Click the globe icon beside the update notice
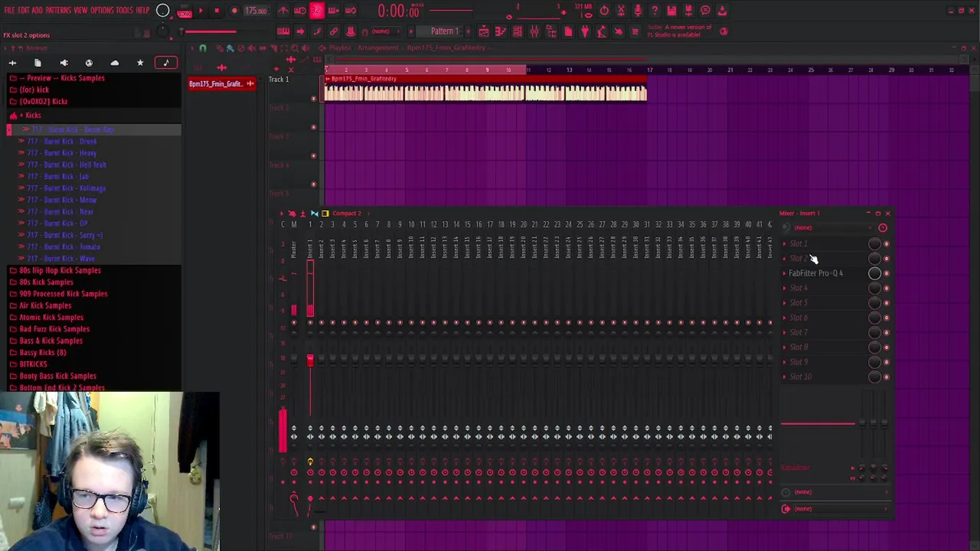980x551 pixels. tap(724, 31)
